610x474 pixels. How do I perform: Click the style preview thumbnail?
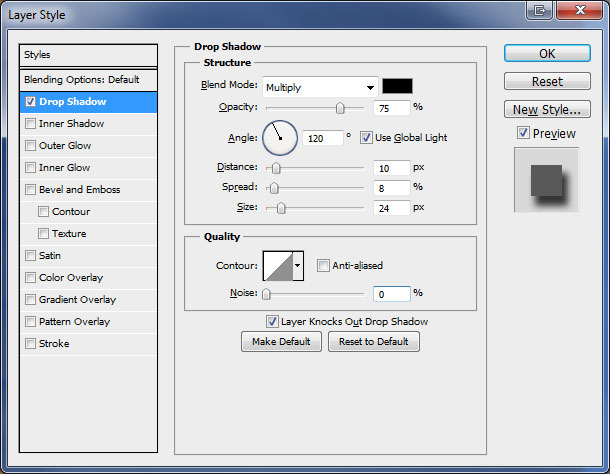pos(547,180)
